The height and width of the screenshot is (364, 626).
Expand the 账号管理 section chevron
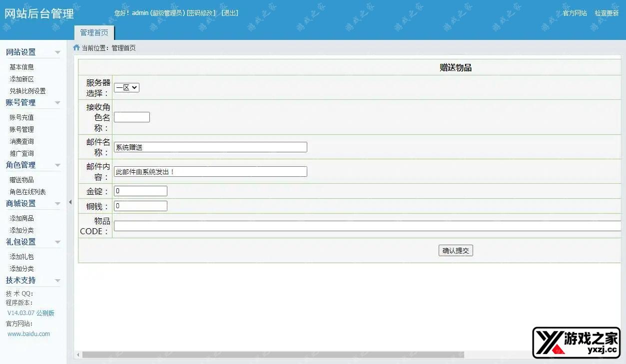57,102
